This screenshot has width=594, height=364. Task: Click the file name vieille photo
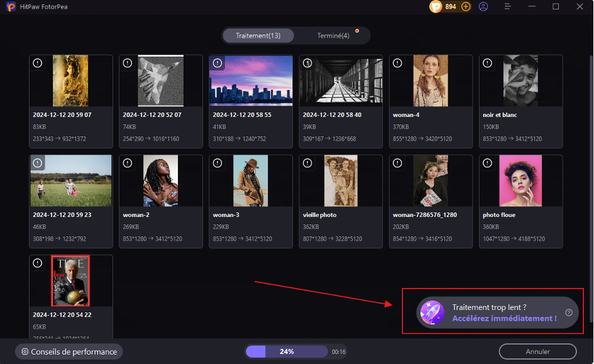[320, 215]
